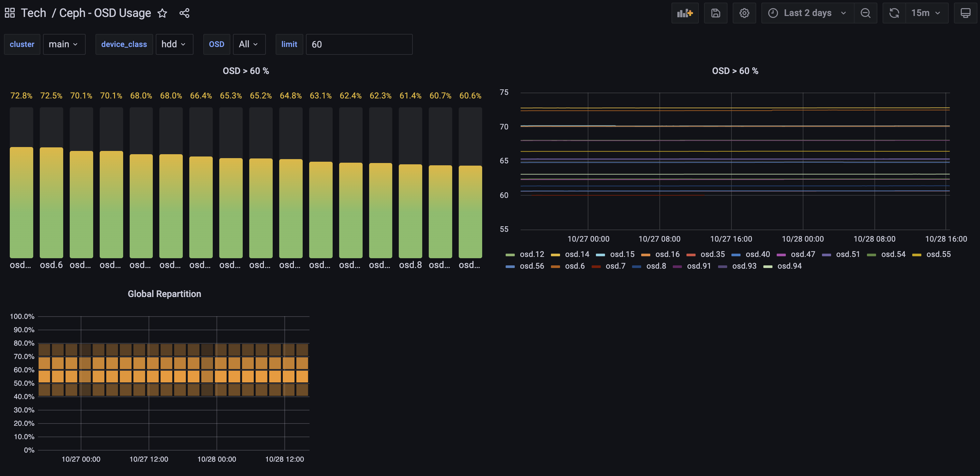The width and height of the screenshot is (980, 476).
Task: Open the 15m refresh interval menu
Action: (926, 13)
